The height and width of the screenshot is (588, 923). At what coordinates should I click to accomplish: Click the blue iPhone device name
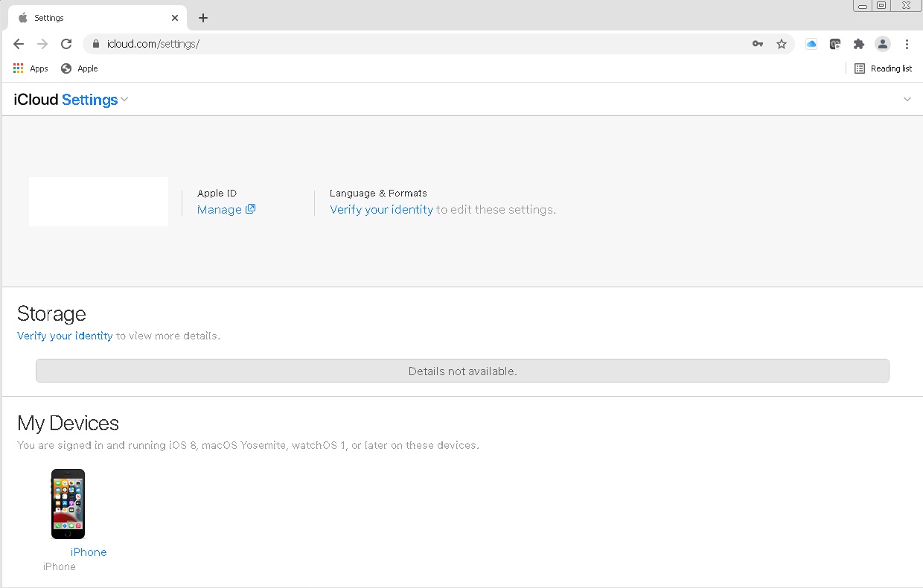point(89,552)
